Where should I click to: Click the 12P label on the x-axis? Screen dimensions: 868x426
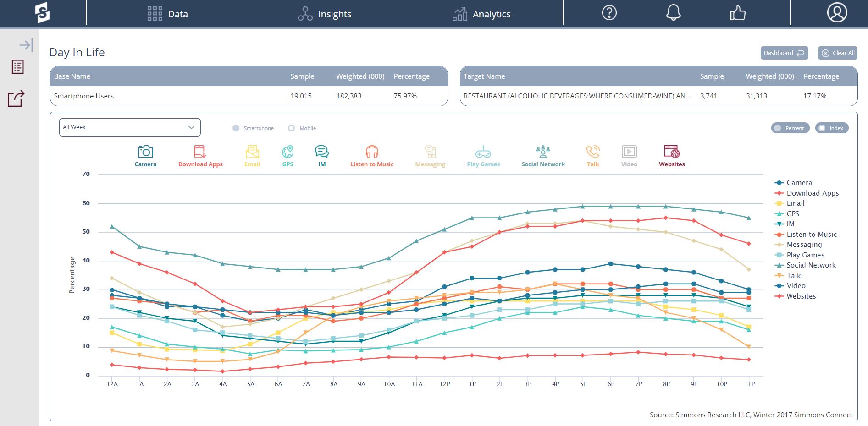[445, 384]
